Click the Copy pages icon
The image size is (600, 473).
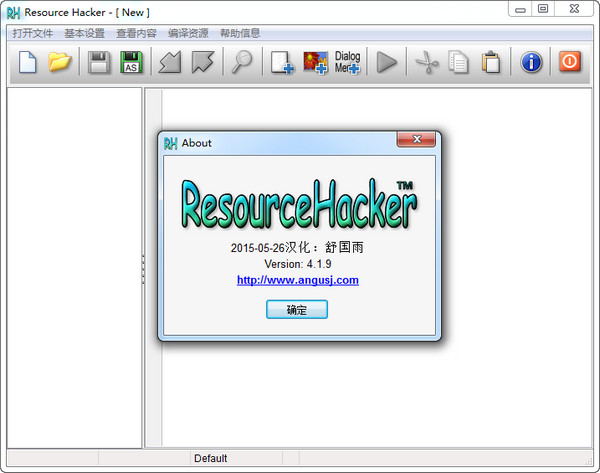(x=458, y=62)
